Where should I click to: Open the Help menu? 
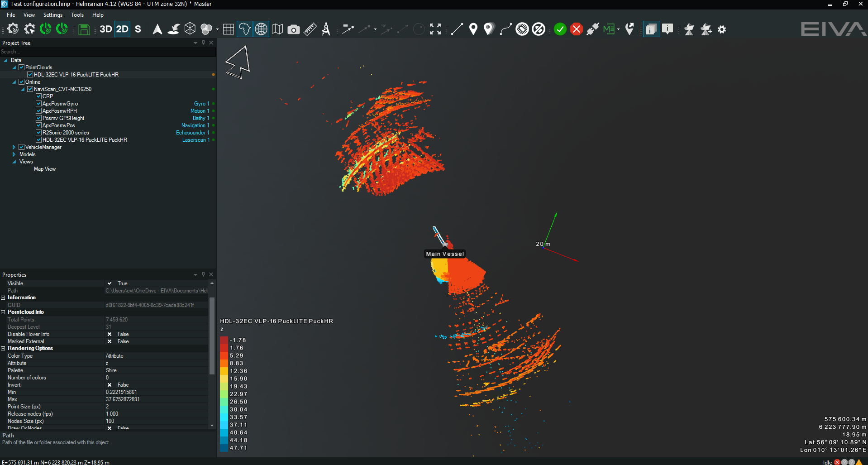tap(98, 15)
